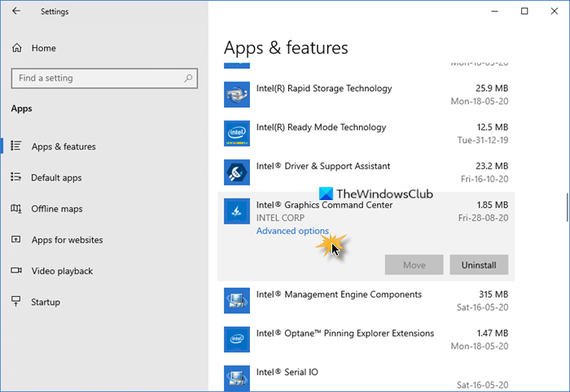Open Apps for websites settings
Image resolution: width=570 pixels, height=392 pixels.
(x=67, y=240)
